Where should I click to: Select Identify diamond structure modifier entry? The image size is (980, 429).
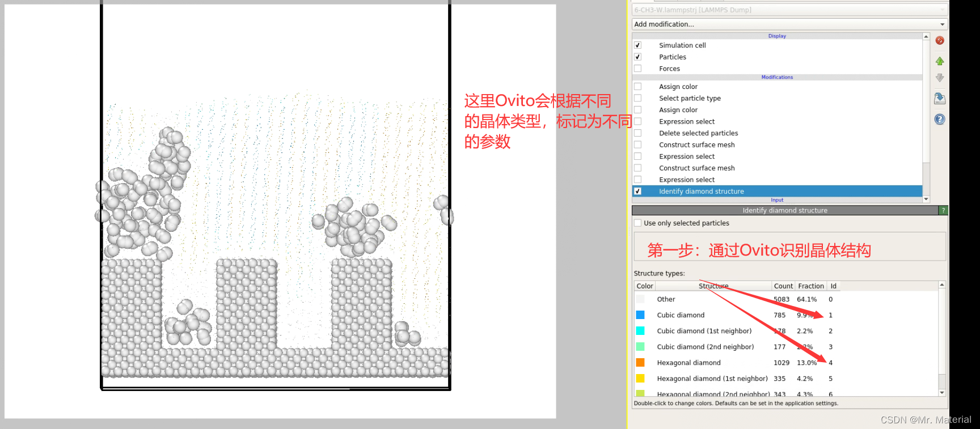click(701, 192)
